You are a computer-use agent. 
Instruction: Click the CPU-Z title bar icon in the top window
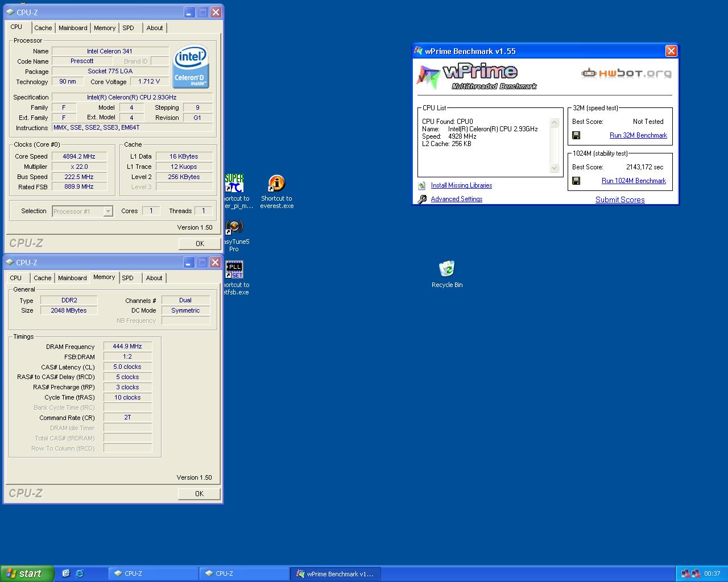click(x=10, y=12)
